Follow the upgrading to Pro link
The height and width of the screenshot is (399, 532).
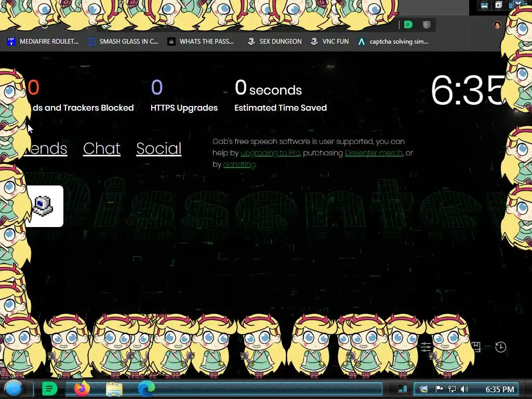270,153
